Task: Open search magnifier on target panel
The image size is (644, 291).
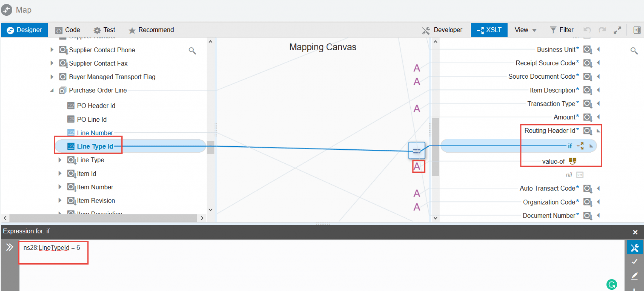Action: tap(634, 51)
